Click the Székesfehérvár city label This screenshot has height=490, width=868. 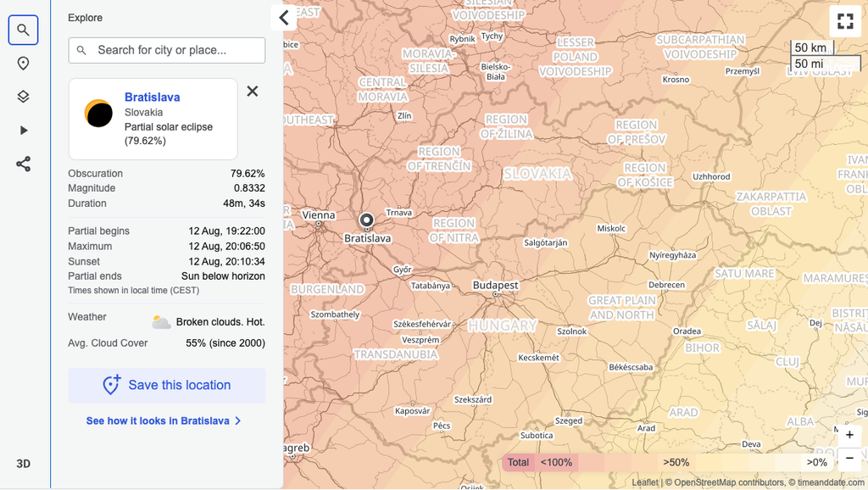pyautogui.click(x=422, y=324)
